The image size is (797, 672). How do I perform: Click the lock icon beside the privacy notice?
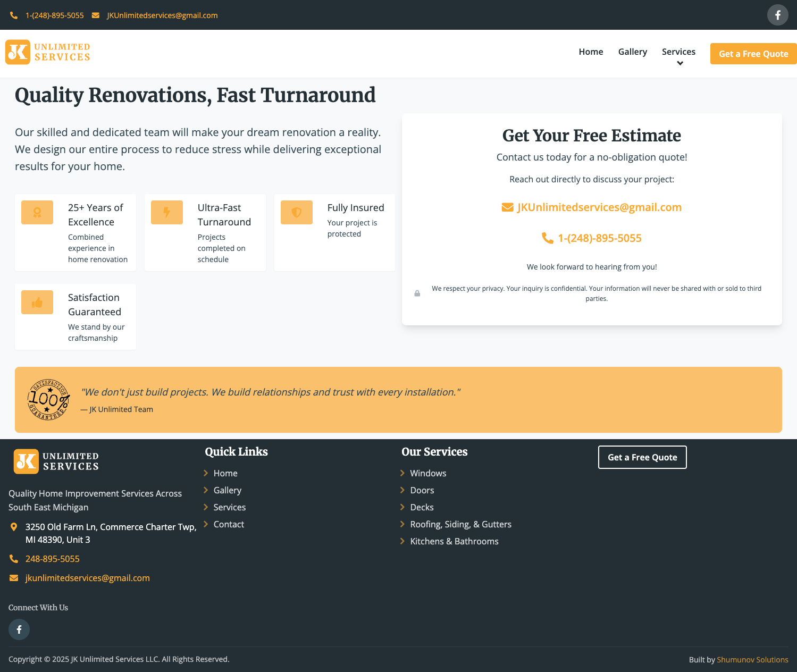[x=417, y=293]
